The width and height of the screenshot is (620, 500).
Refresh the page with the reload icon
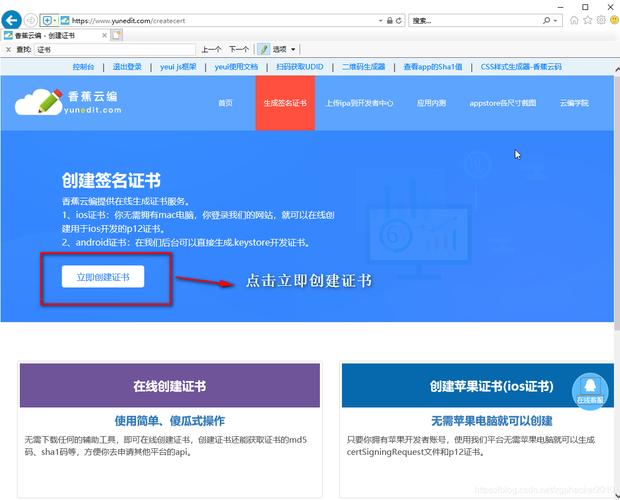click(x=399, y=21)
